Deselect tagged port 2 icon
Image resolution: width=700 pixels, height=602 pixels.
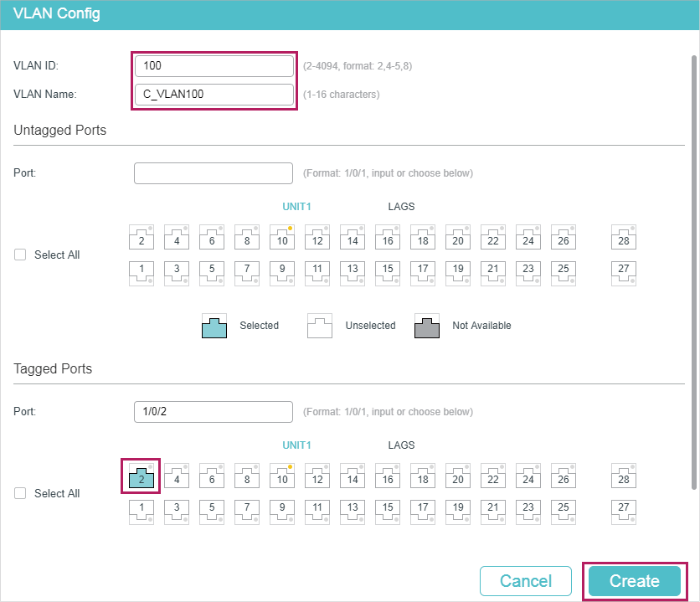click(x=142, y=476)
